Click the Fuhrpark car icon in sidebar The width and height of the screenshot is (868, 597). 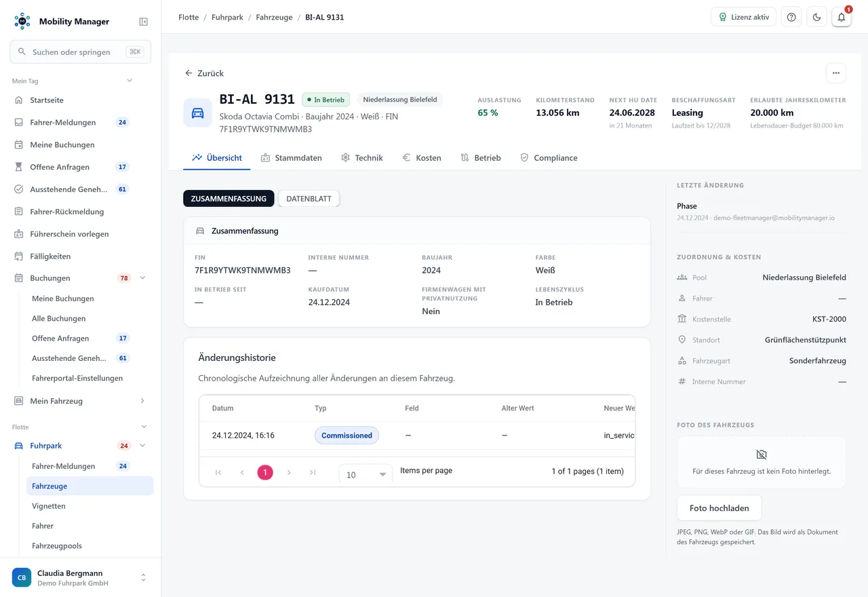coord(19,446)
